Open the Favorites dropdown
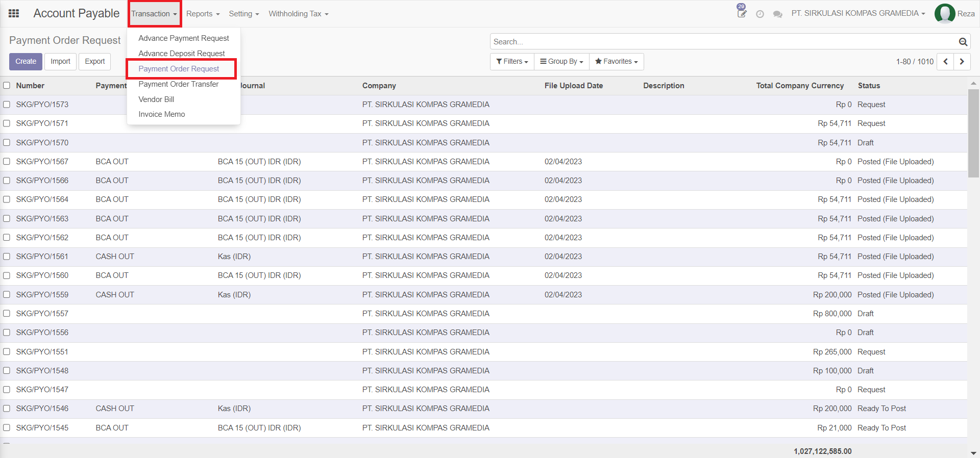 pos(617,62)
